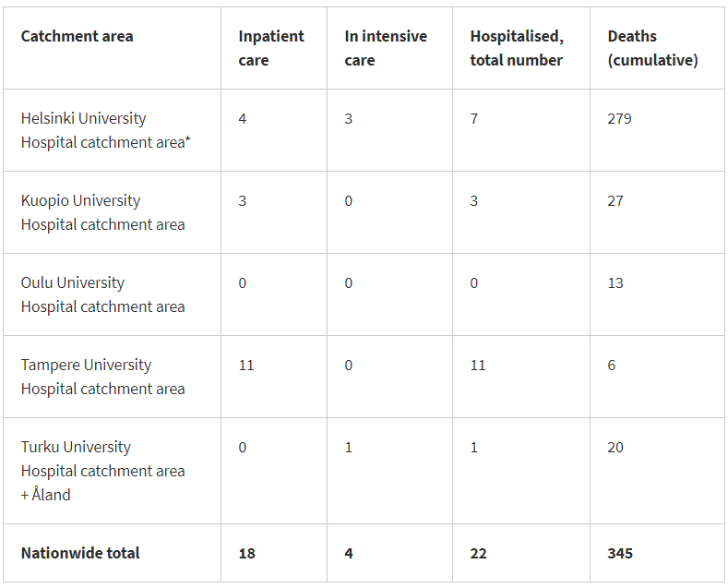Click the "Nationwide total" row label
Image resolution: width=728 pixels, height=588 pixels.
[x=80, y=553]
